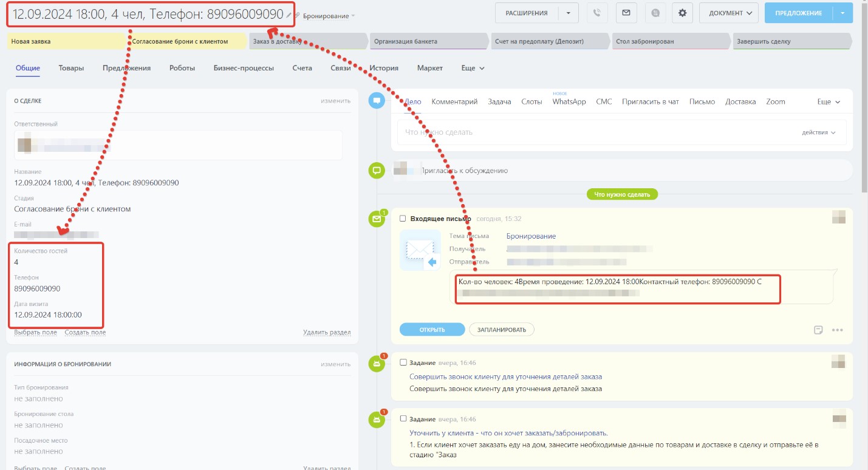
Task: Select the 'WhatsApp' timeline tab
Action: (569, 102)
